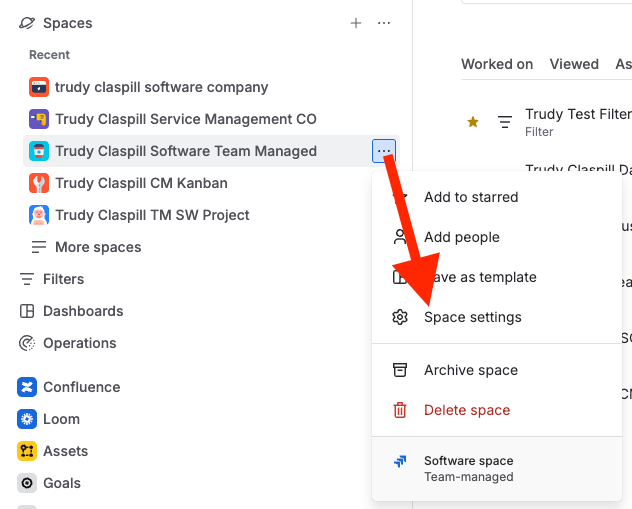Open Trudy Claspill Service Management CO space
The image size is (632, 509).
[x=185, y=119]
